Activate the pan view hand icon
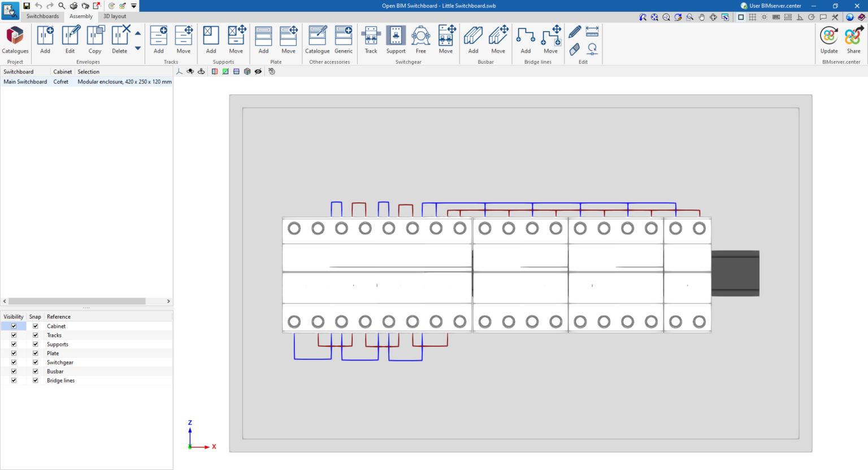Screen dimensions: 868x470 [x=701, y=17]
